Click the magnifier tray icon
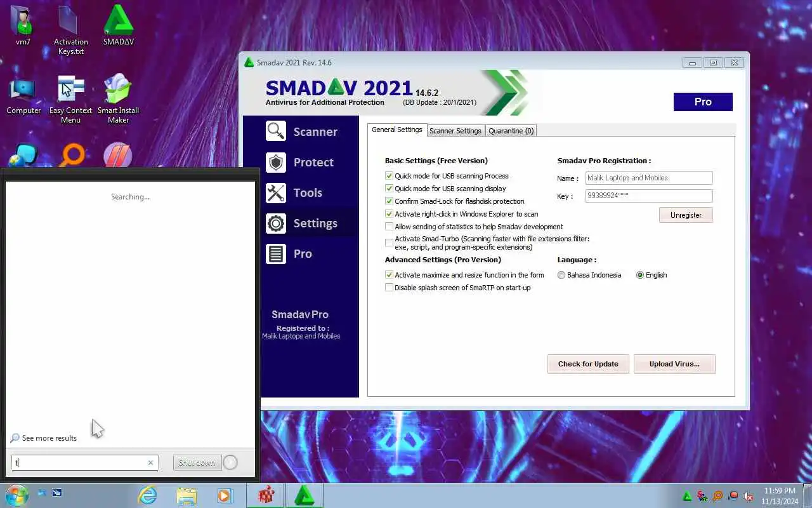The image size is (812, 508). click(717, 496)
